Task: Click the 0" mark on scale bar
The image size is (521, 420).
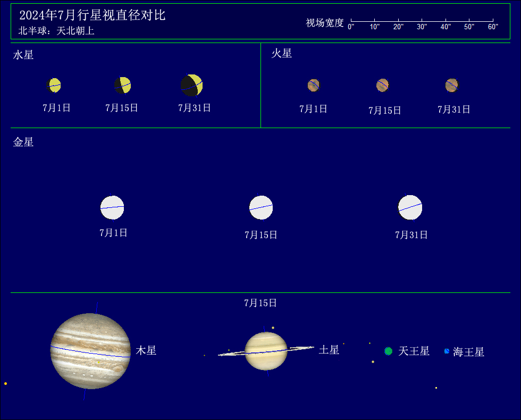Action: tap(351, 27)
